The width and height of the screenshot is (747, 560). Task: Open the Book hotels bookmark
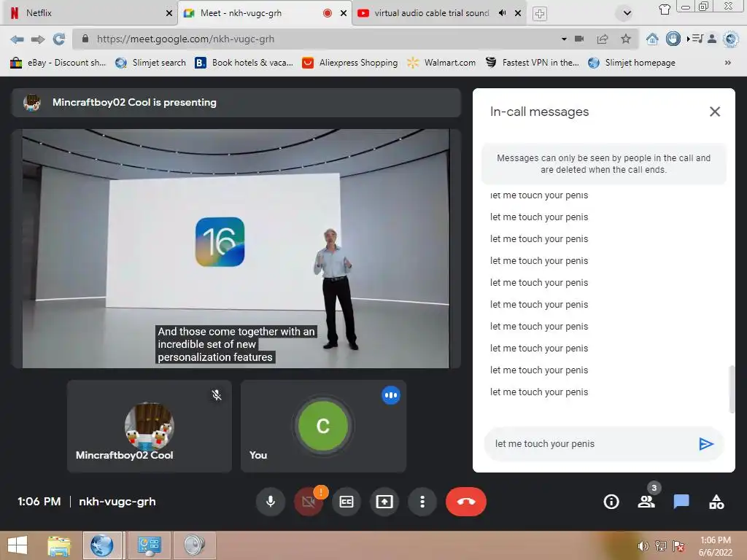(244, 63)
